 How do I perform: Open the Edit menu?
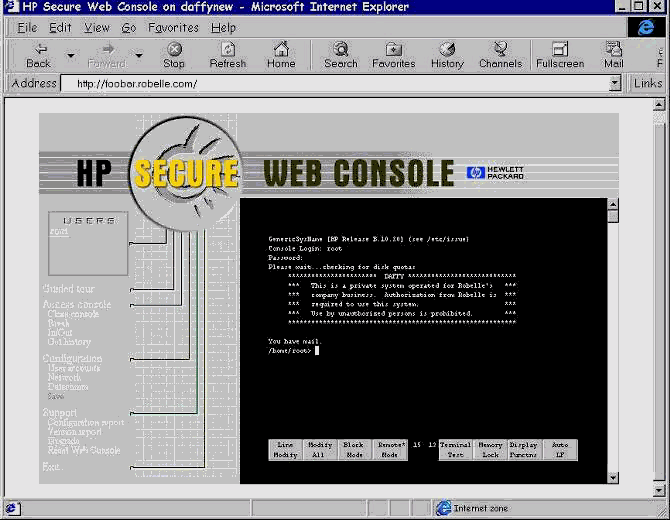point(60,28)
